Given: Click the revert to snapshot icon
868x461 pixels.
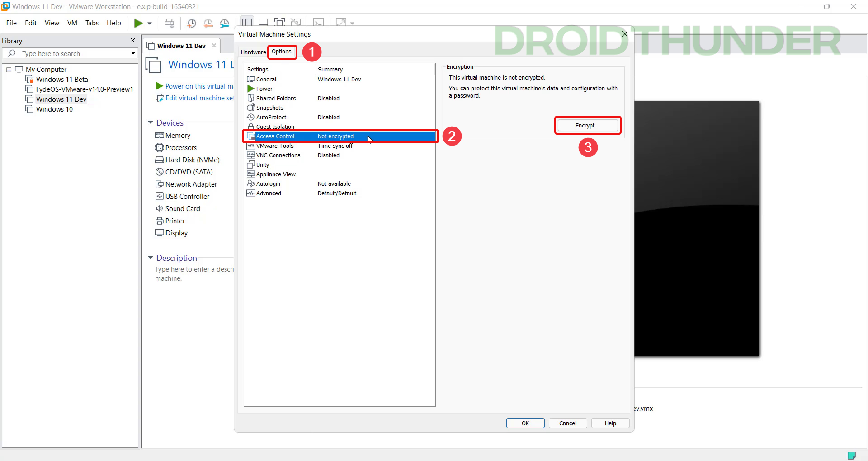Looking at the screenshot, I should 208,23.
